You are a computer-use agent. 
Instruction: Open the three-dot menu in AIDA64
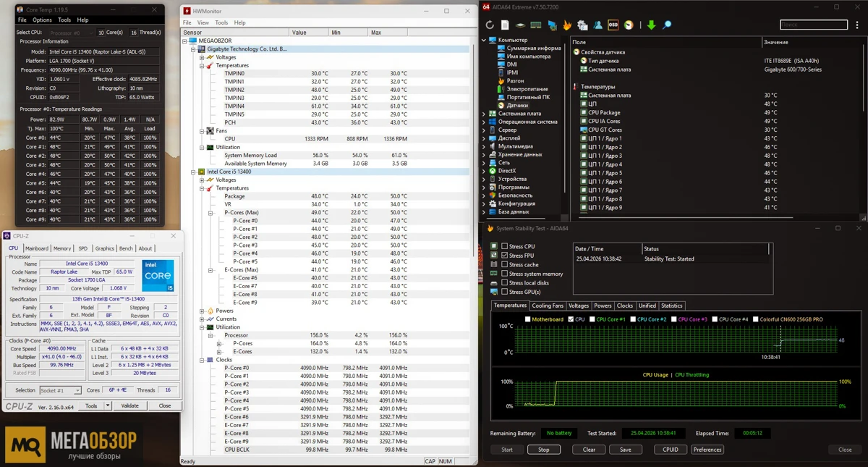point(858,25)
